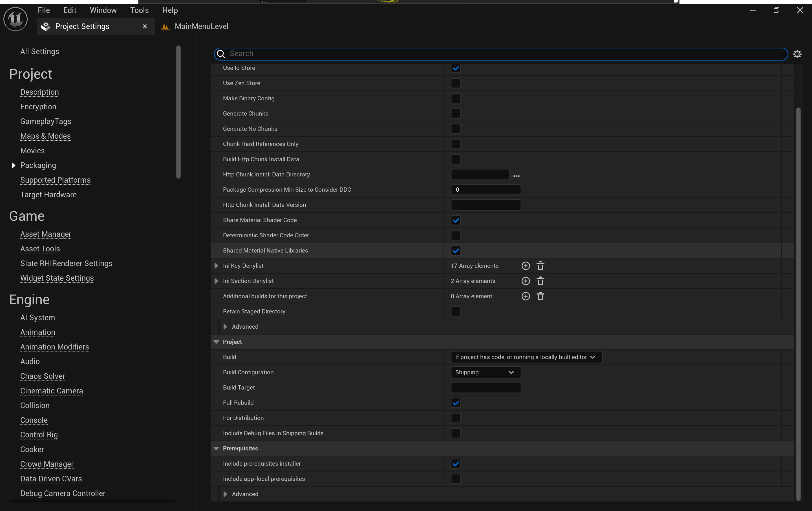Screen dimensions: 812x511
Task: Open All Settings link
Action: (39, 52)
